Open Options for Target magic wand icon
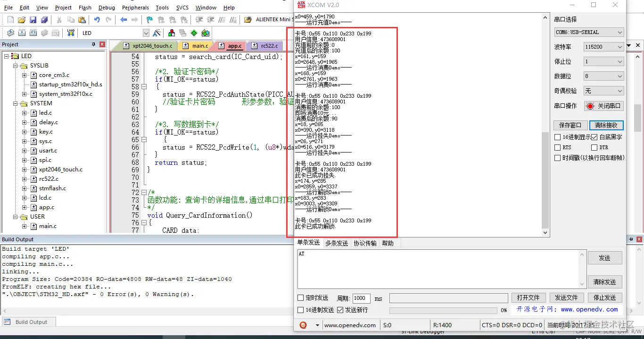 point(157,33)
